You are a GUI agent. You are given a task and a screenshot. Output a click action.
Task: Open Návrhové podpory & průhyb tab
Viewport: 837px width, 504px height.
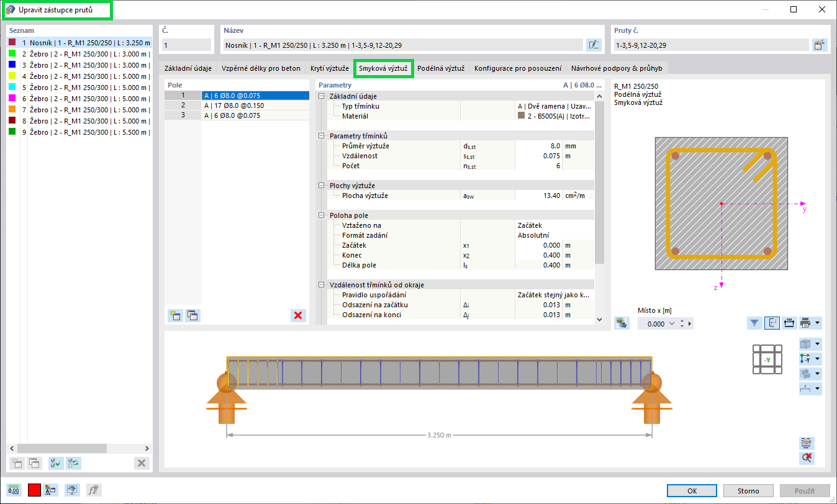click(x=617, y=68)
